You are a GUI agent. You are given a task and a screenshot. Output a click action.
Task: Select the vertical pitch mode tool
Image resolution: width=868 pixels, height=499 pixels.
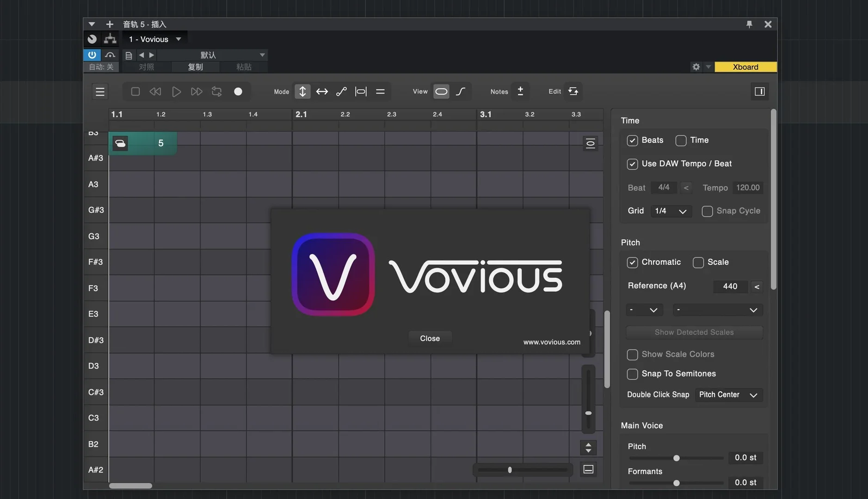(302, 91)
